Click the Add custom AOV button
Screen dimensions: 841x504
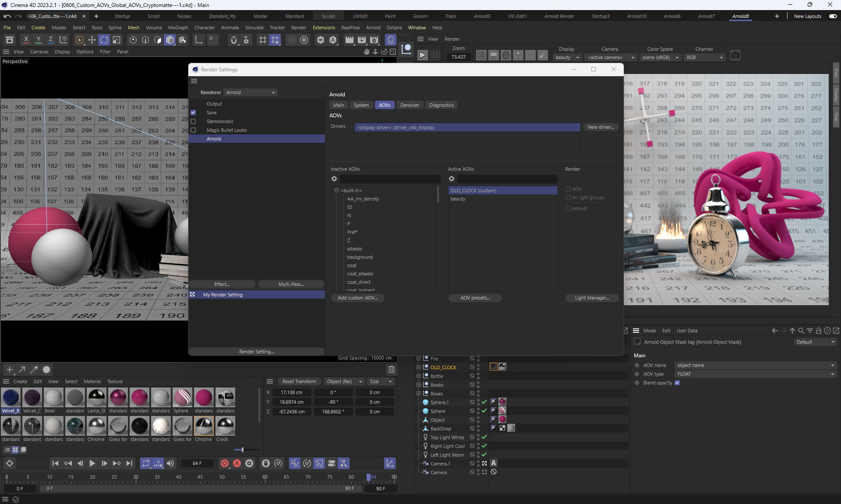coord(357,298)
